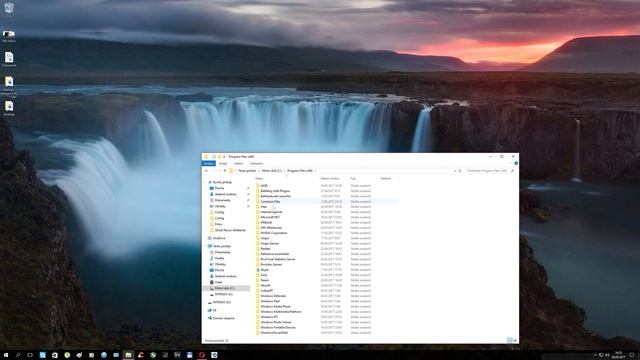The width and height of the screenshot is (640, 360).
Task: Click Místní disk (C:) breadcrumb in address bar
Action: (271, 171)
